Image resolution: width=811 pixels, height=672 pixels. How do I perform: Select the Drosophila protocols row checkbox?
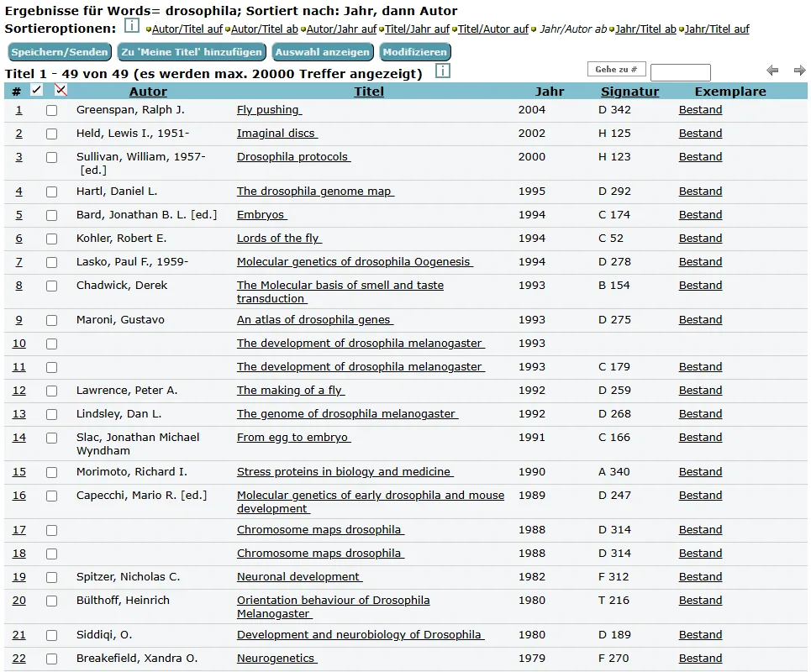52,158
